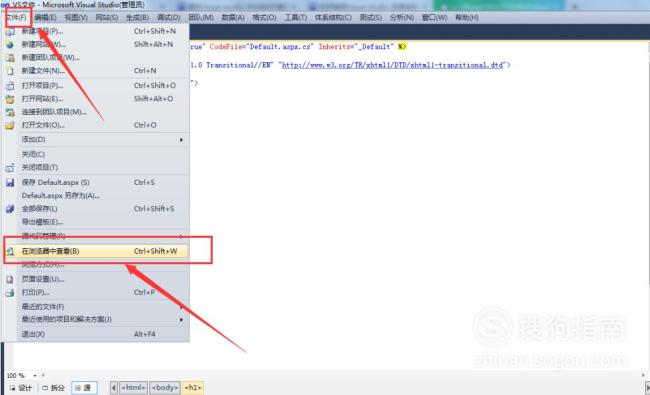
Task: Click the blank page icon beside 新建文件(N)
Action: coord(10,71)
